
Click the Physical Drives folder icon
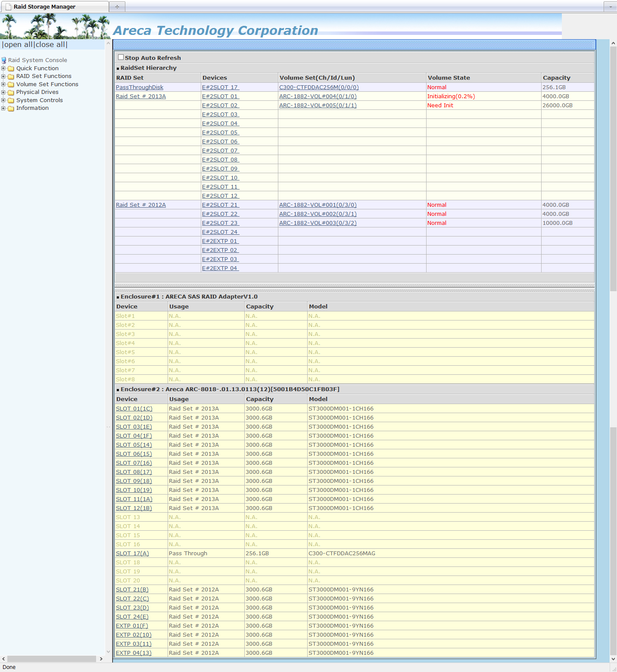tap(11, 92)
